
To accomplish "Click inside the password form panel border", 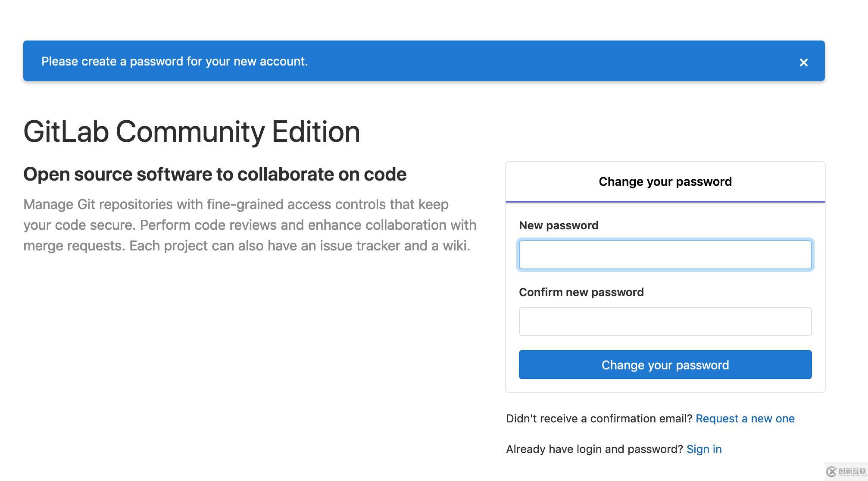I will click(665, 386).
